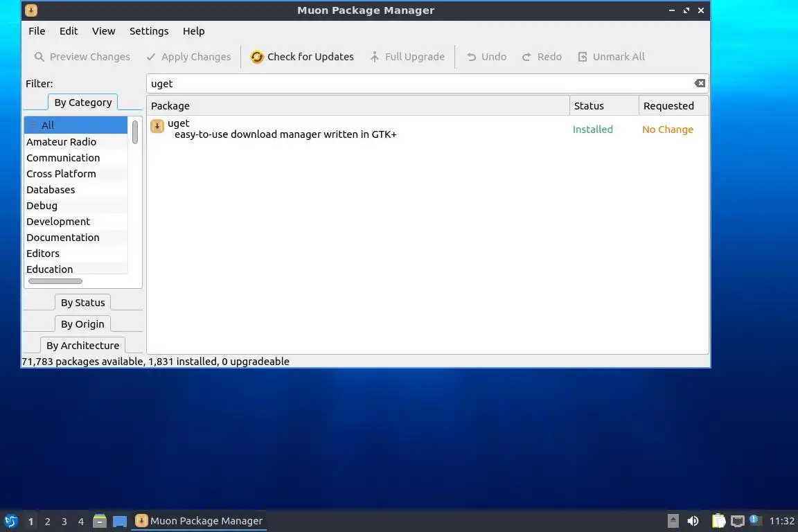
Task: Open the File menu
Action: 37,31
